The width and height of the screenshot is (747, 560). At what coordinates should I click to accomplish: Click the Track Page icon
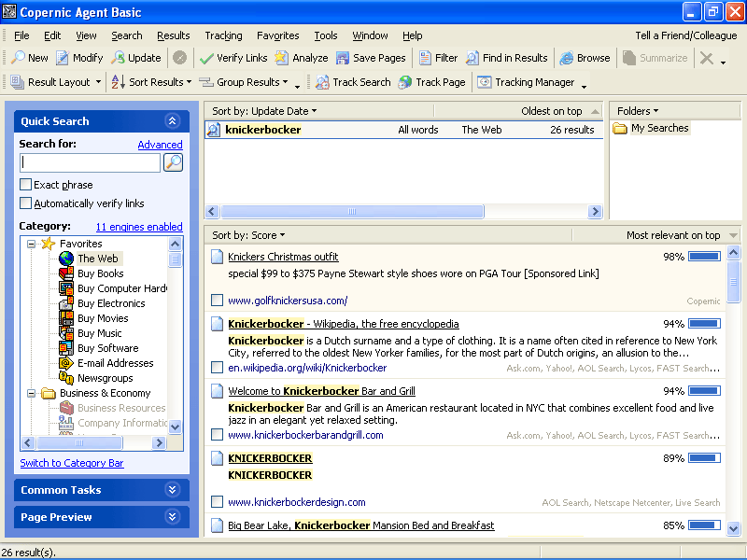click(x=405, y=82)
